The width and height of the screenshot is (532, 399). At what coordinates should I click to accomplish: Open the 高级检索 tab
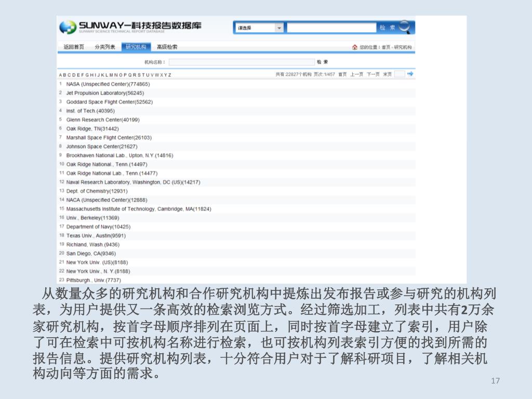(x=167, y=47)
